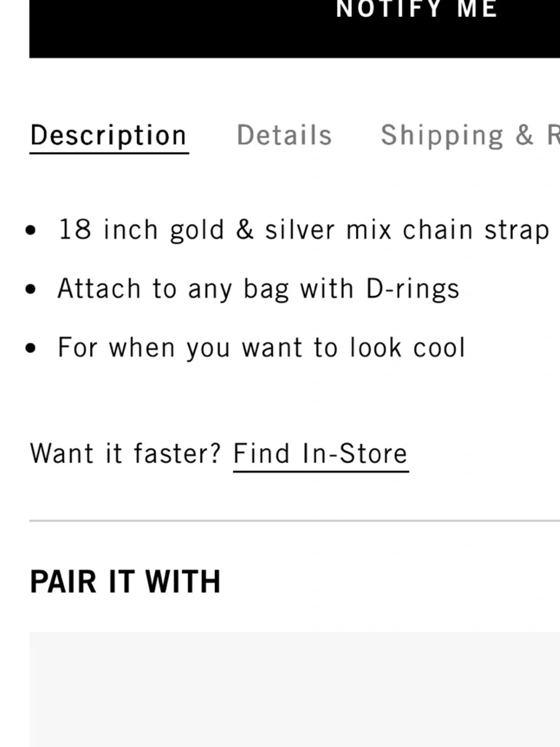
Task: Open the Details tab
Action: 284,136
